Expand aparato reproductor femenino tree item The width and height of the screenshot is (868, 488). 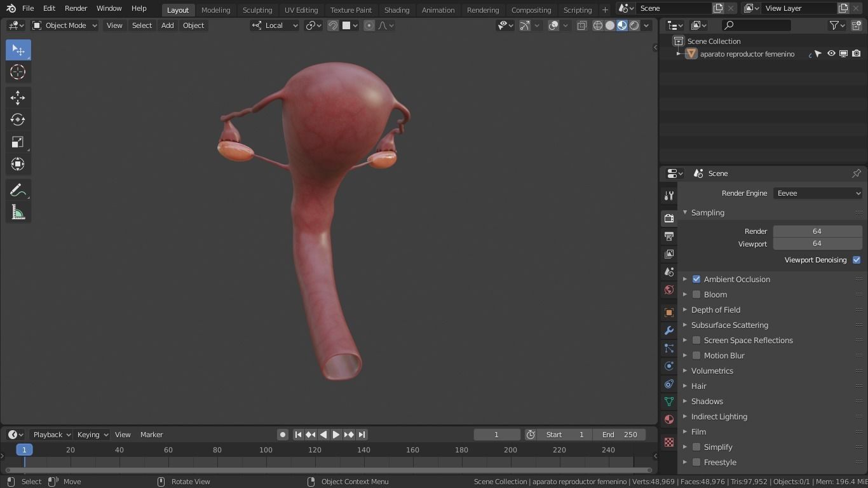click(x=679, y=54)
